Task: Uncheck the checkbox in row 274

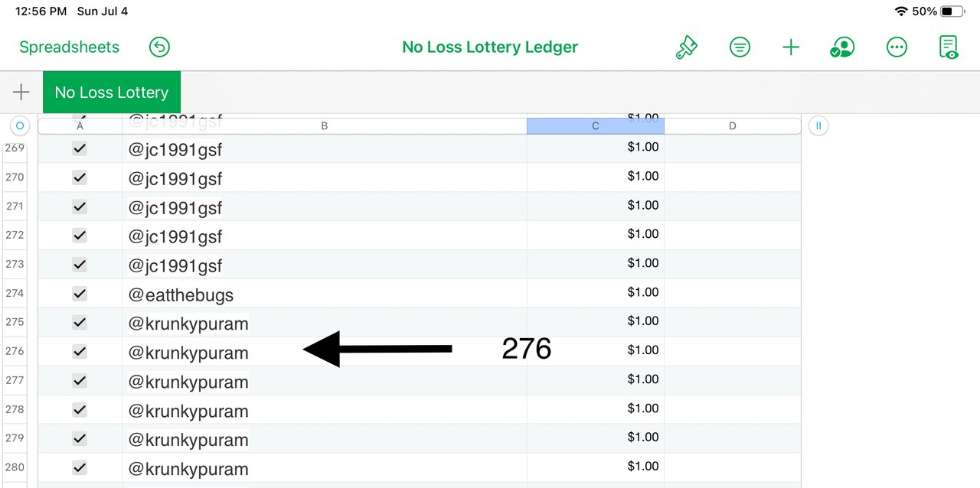Action: click(x=80, y=294)
